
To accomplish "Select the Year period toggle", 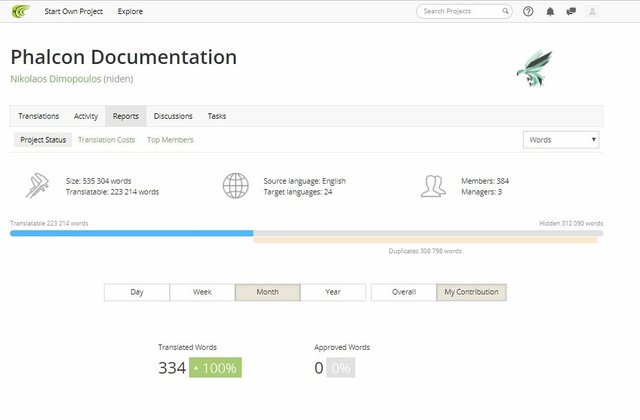I will [333, 292].
